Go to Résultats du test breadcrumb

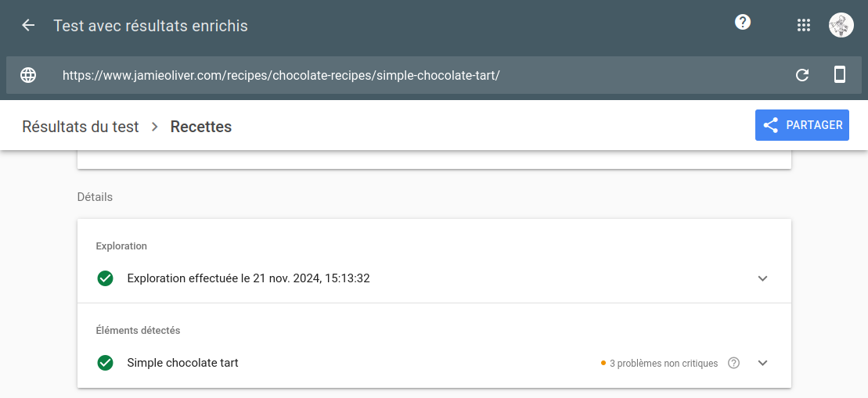pyautogui.click(x=81, y=127)
